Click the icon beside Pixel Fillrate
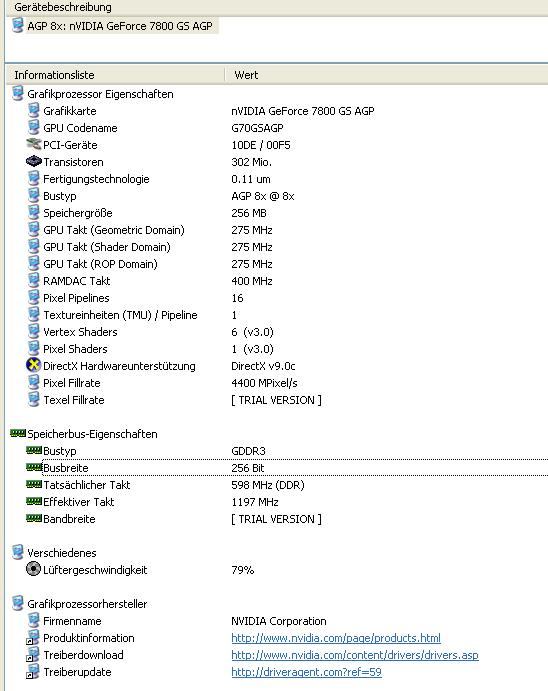Viewport: 548px width, 691px height. pos(33,383)
